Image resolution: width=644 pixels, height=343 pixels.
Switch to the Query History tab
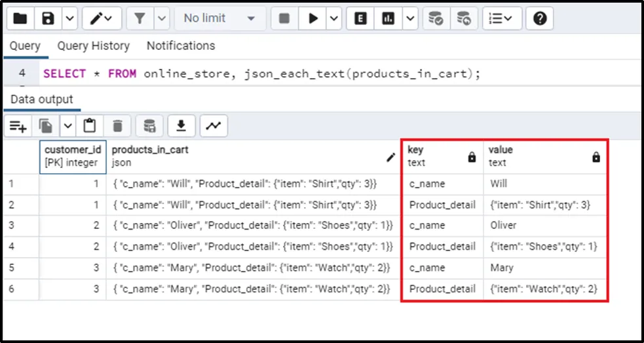93,46
